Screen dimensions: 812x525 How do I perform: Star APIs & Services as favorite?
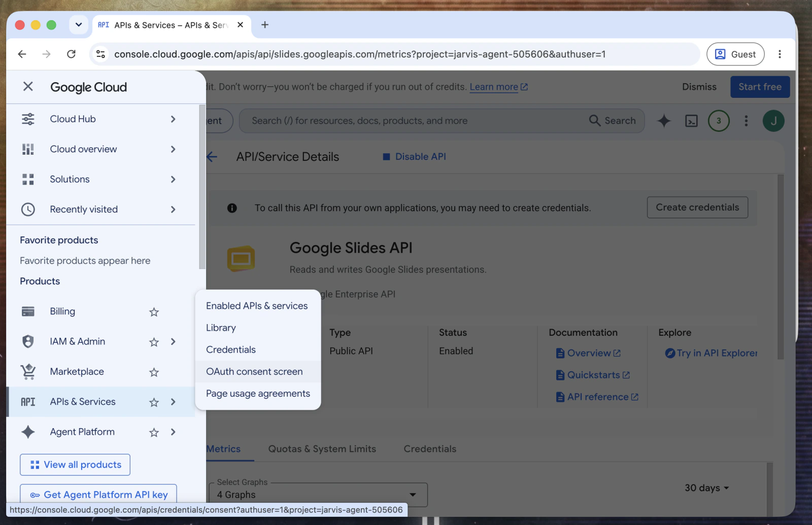point(154,402)
